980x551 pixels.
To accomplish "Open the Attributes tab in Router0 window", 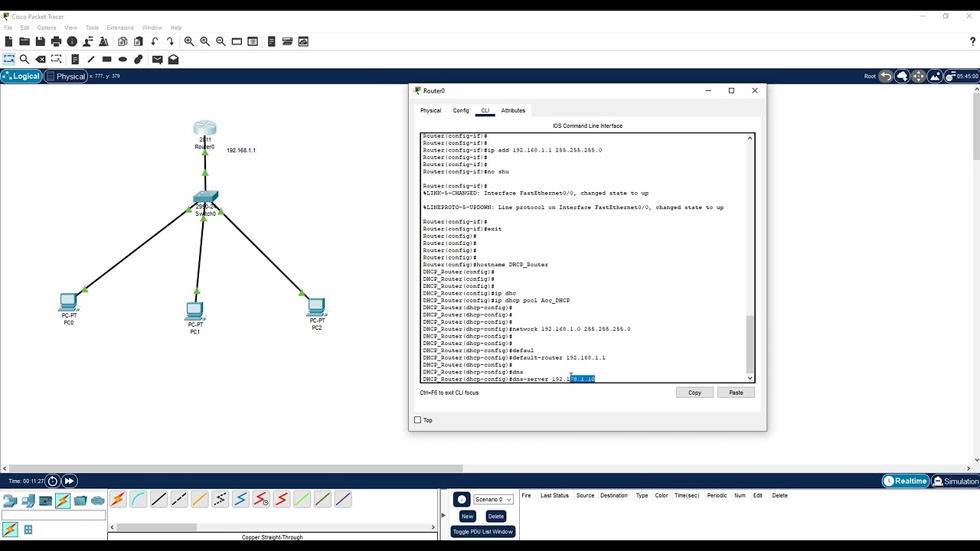I will (513, 110).
